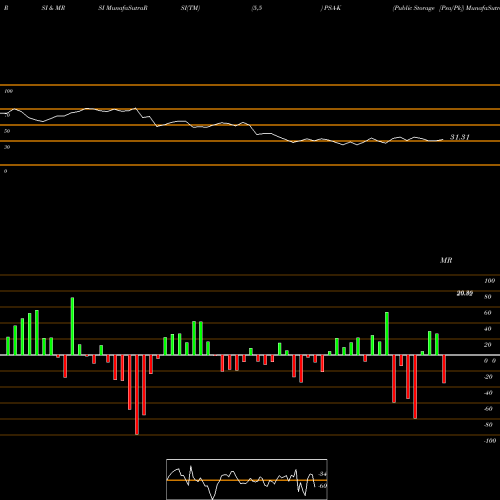Click the -34 label in the mini chart
This screenshot has height=500, width=500.
(x=323, y=474)
